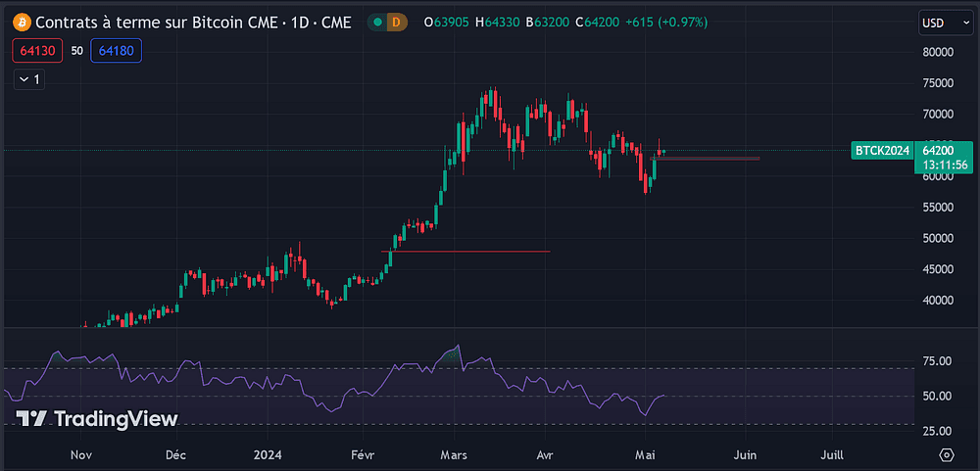The height and width of the screenshot is (471, 980).
Task: Click the green market status dot indicator
Action: (377, 23)
